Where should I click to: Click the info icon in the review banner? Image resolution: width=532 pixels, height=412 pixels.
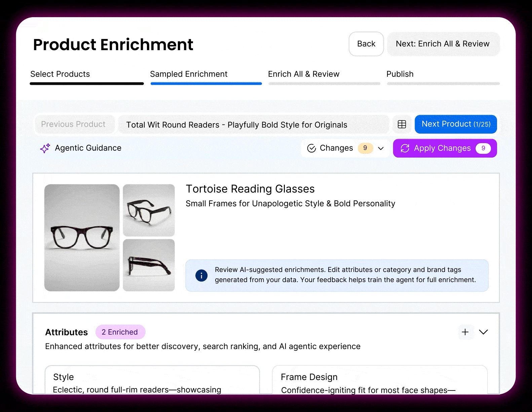(201, 275)
